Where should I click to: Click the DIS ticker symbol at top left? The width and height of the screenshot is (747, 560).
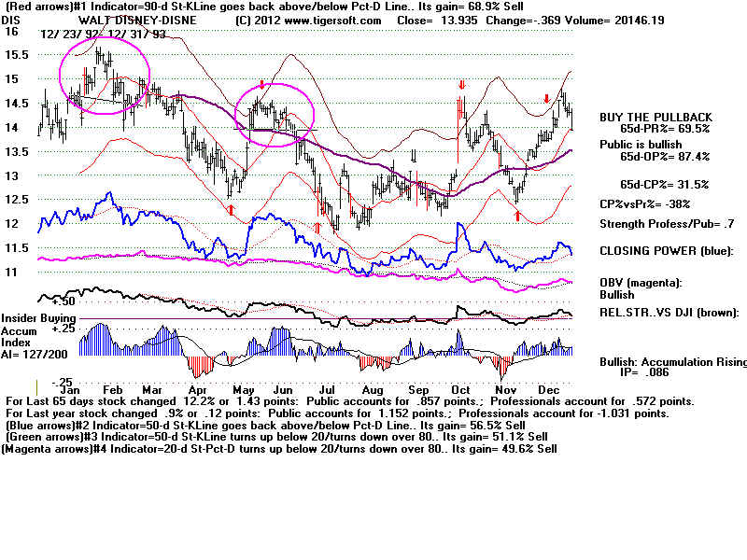(11, 21)
